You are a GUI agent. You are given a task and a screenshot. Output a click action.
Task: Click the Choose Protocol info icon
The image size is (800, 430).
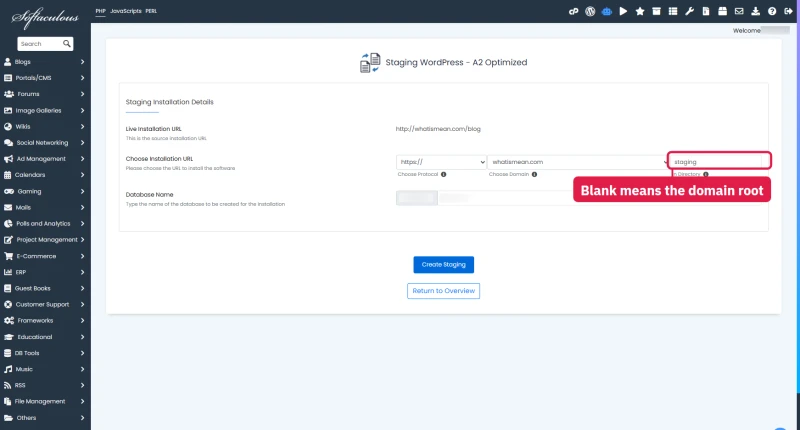pos(443,174)
